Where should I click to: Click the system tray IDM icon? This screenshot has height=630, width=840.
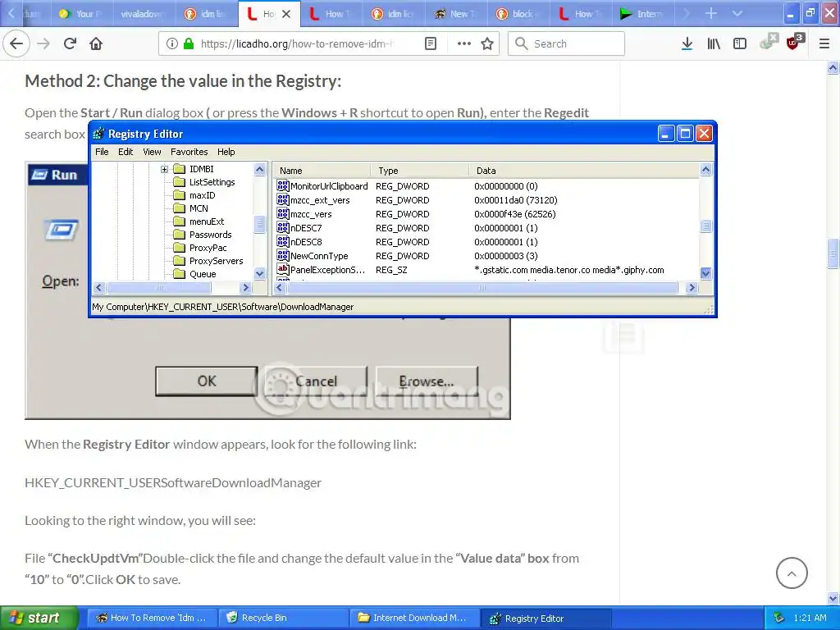(x=778, y=619)
